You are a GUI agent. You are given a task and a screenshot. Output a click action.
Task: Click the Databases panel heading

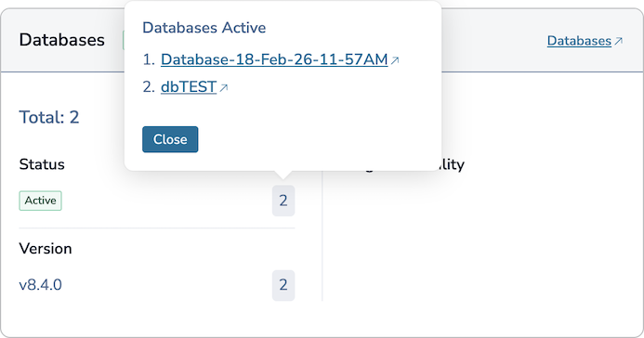[61, 40]
